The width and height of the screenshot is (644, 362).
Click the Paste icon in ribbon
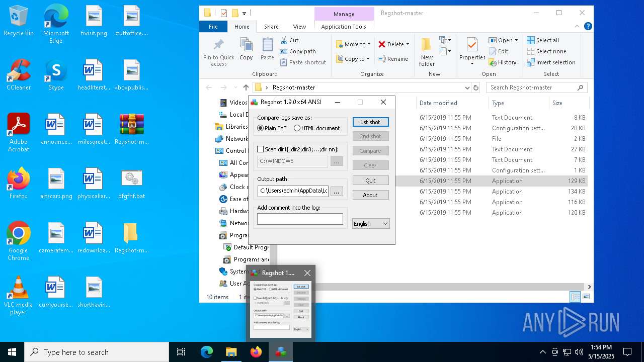pyautogui.click(x=267, y=45)
